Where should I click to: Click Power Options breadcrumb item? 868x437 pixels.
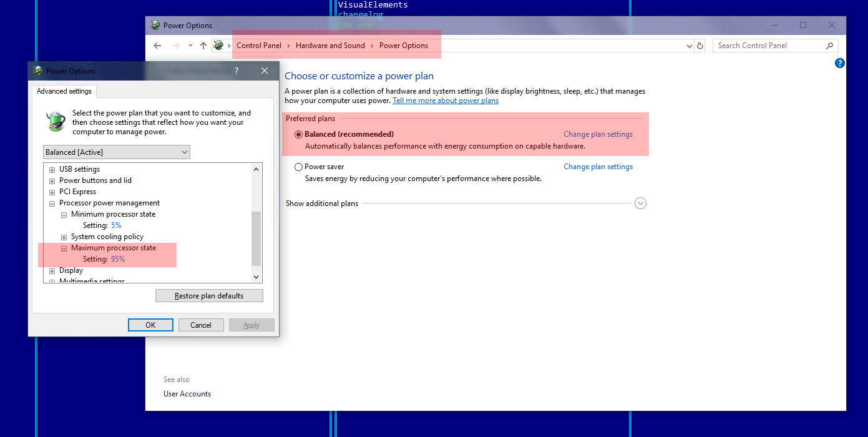tap(404, 46)
